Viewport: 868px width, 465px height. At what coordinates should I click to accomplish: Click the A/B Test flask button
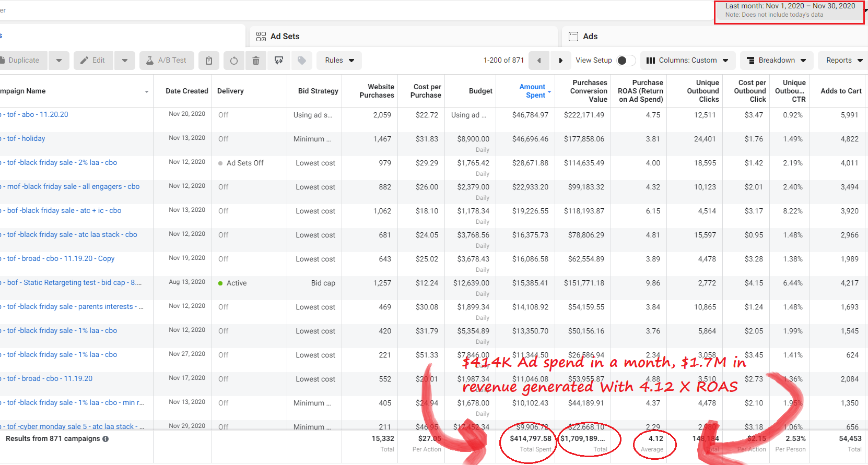167,61
